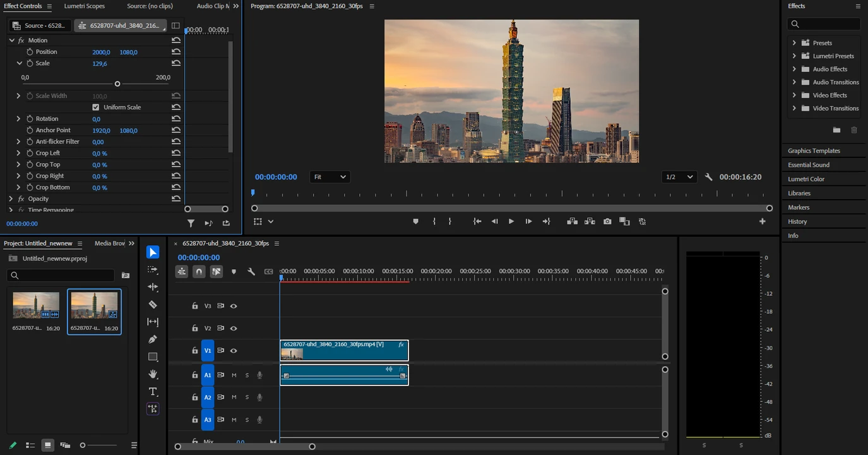Click Export Frame camera icon

click(x=607, y=221)
